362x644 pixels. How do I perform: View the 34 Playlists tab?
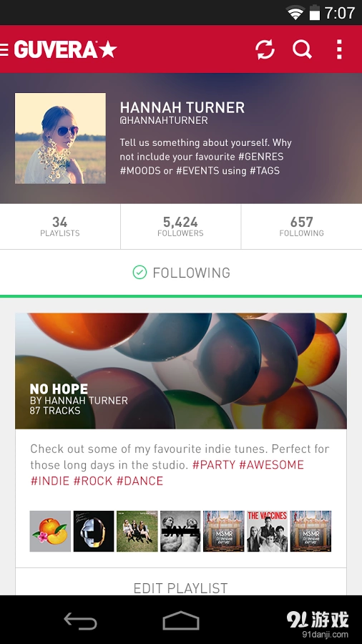[x=60, y=227]
